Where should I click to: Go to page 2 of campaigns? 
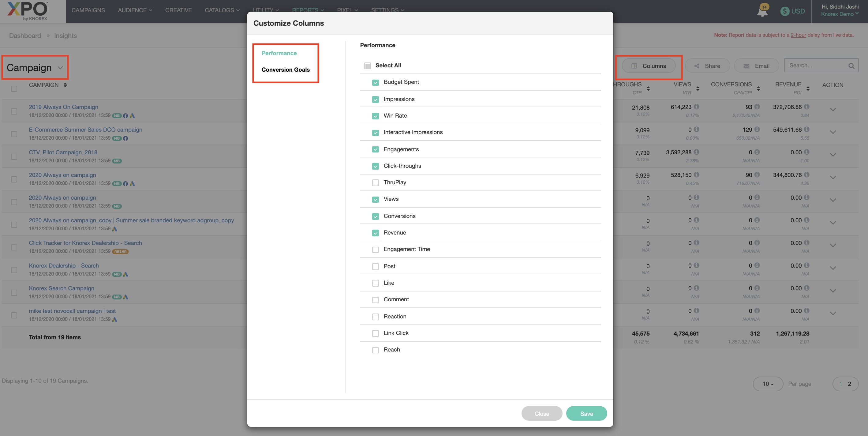point(849,384)
